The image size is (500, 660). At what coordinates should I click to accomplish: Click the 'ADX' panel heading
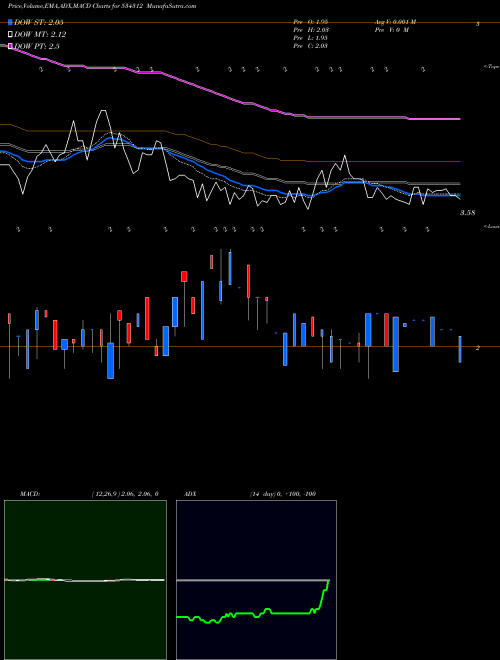190,494
